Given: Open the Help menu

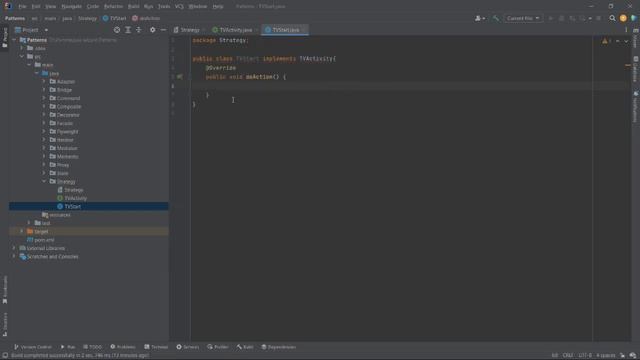Looking at the screenshot, I should 218,7.
